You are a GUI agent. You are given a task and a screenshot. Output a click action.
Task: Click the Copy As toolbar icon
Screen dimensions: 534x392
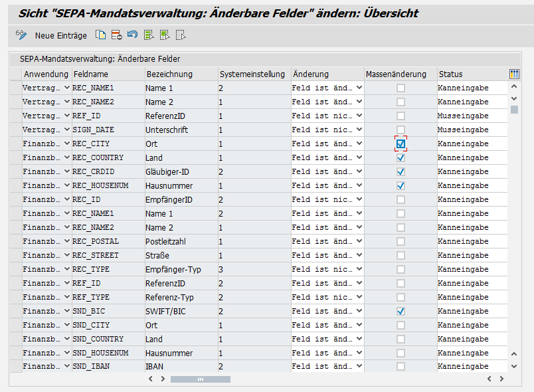[100, 35]
